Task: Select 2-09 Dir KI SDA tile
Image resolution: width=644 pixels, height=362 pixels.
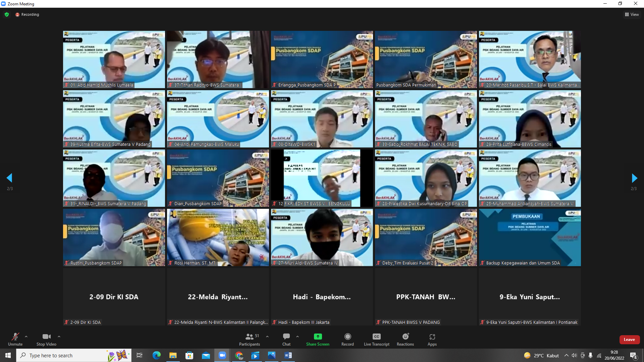Action: tap(114, 297)
